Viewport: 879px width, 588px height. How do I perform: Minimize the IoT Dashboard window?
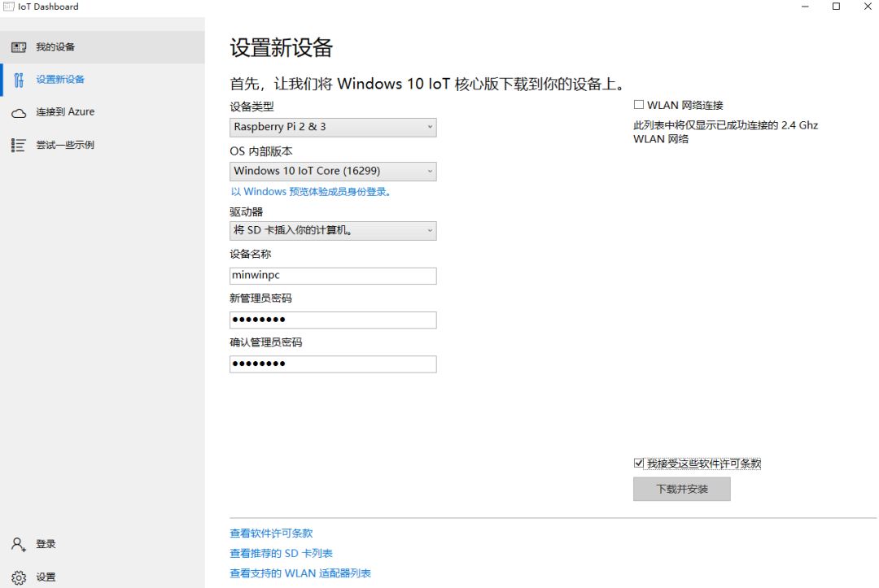[x=805, y=7]
